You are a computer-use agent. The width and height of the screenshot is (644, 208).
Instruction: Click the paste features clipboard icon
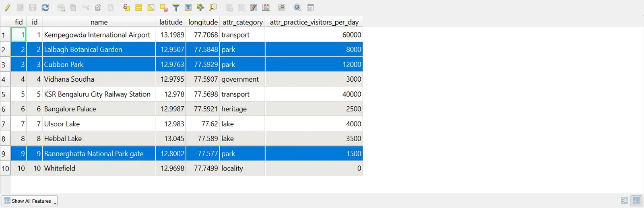[111, 8]
